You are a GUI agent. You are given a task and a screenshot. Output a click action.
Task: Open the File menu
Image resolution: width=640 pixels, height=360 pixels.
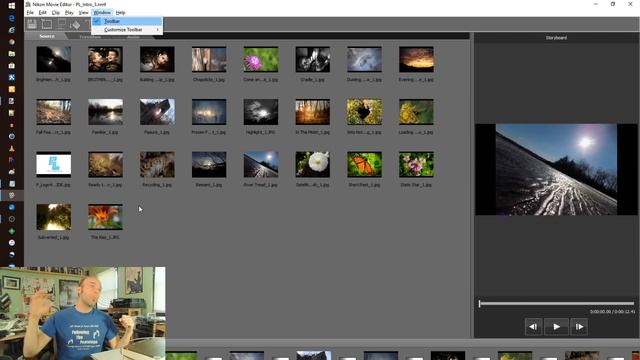click(30, 13)
